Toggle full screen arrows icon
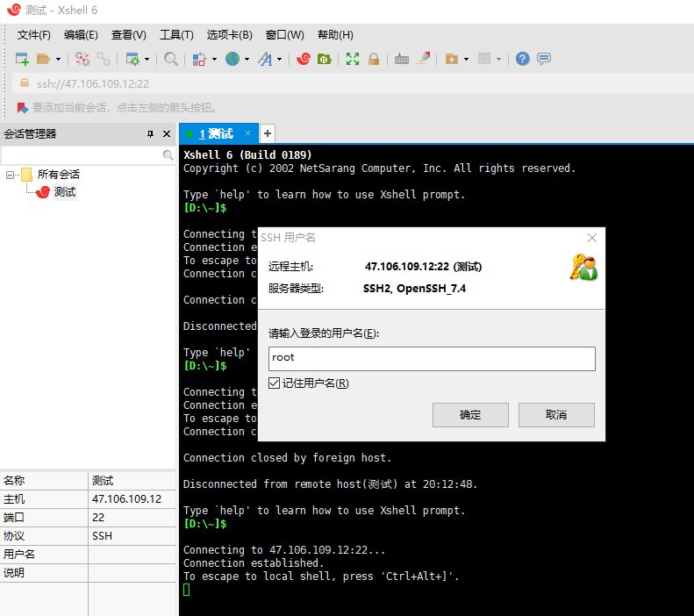The image size is (694, 616). [353, 59]
